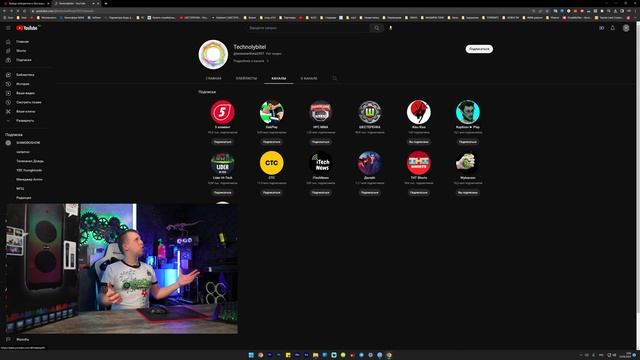Select the Каналы tab

tap(279, 78)
